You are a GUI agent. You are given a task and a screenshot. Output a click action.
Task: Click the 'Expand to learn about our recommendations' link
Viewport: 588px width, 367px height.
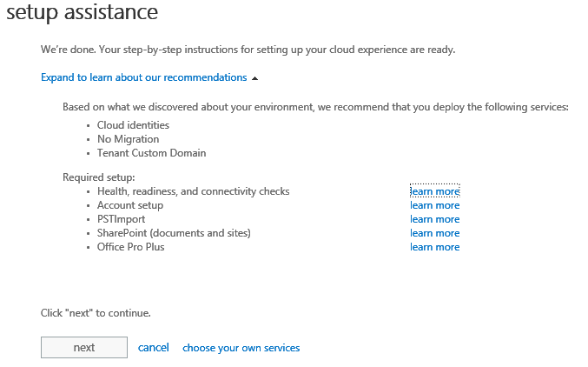143,77
